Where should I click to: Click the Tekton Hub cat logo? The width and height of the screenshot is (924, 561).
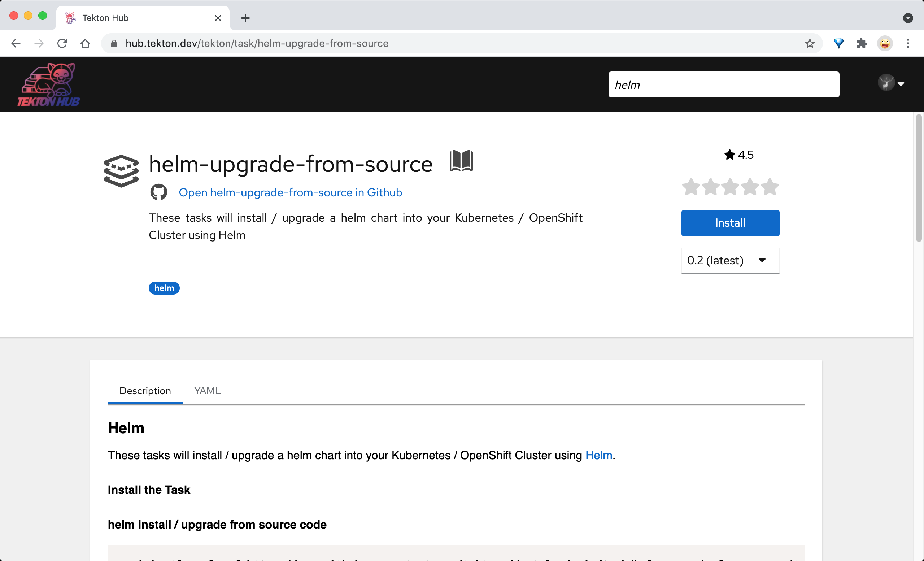pos(48,84)
